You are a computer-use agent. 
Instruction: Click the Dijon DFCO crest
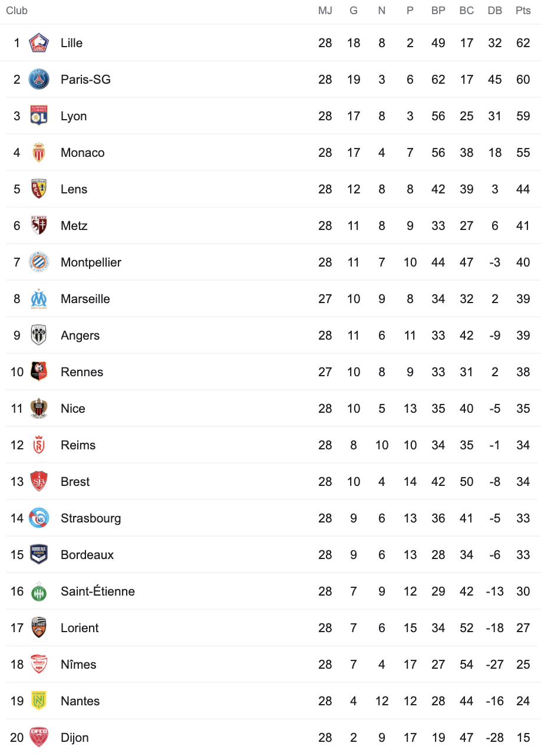coord(39,738)
